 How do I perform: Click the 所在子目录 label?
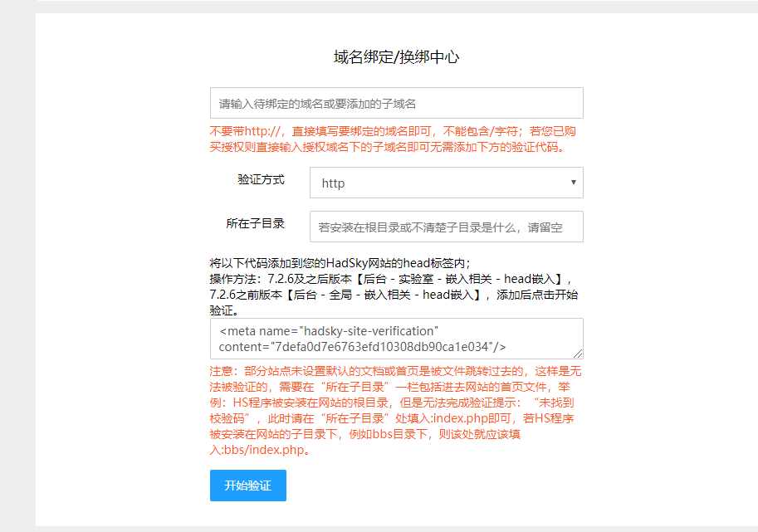pyautogui.click(x=255, y=223)
